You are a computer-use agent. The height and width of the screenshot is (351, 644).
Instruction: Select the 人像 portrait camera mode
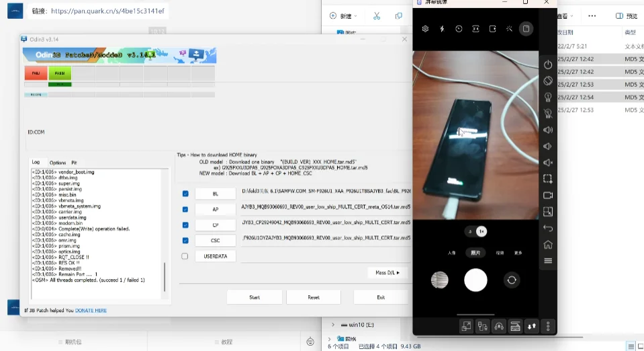point(451,253)
